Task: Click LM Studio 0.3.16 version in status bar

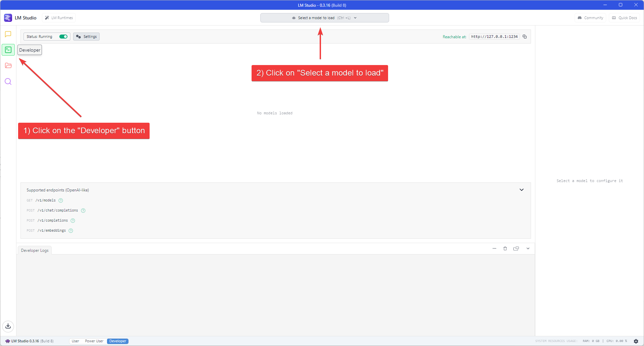Action: [30, 341]
